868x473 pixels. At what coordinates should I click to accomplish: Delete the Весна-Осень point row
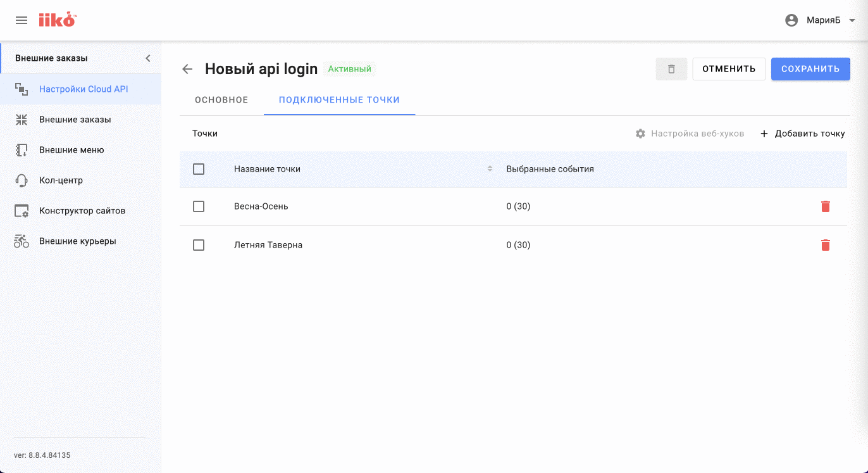(825, 206)
